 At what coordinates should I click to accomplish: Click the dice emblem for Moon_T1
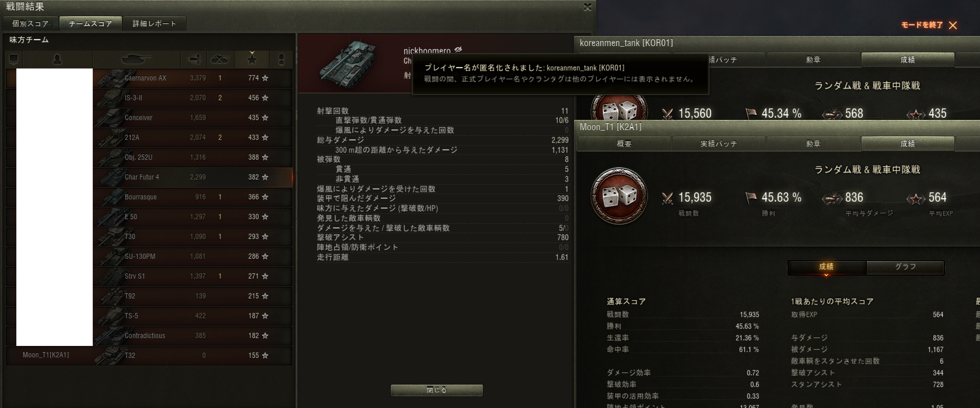coord(619,196)
